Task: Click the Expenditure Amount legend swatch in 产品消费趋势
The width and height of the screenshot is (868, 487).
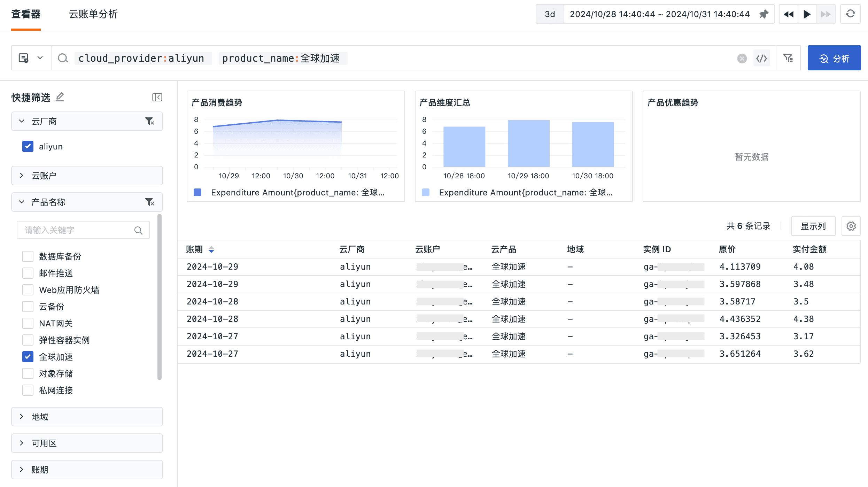Action: pos(197,192)
